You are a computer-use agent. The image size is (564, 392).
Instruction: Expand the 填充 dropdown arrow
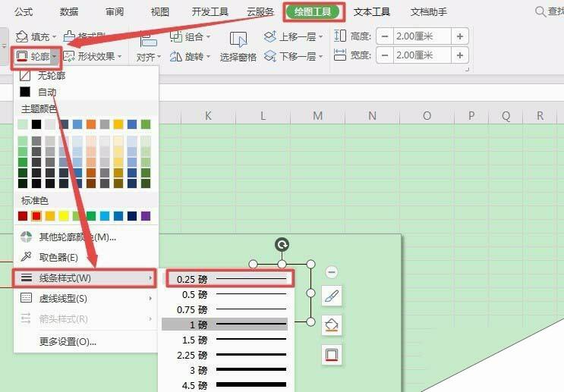[x=54, y=36]
